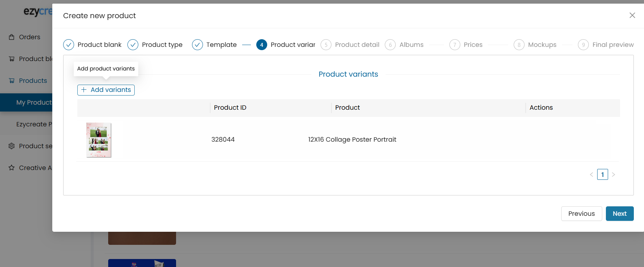Click the Product type step checkmark icon
The height and width of the screenshot is (267, 644).
(133, 45)
